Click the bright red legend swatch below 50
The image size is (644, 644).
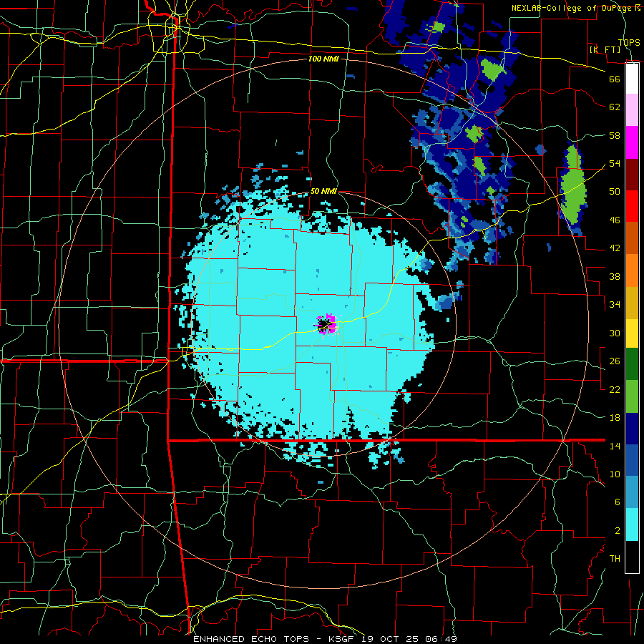coord(632,206)
